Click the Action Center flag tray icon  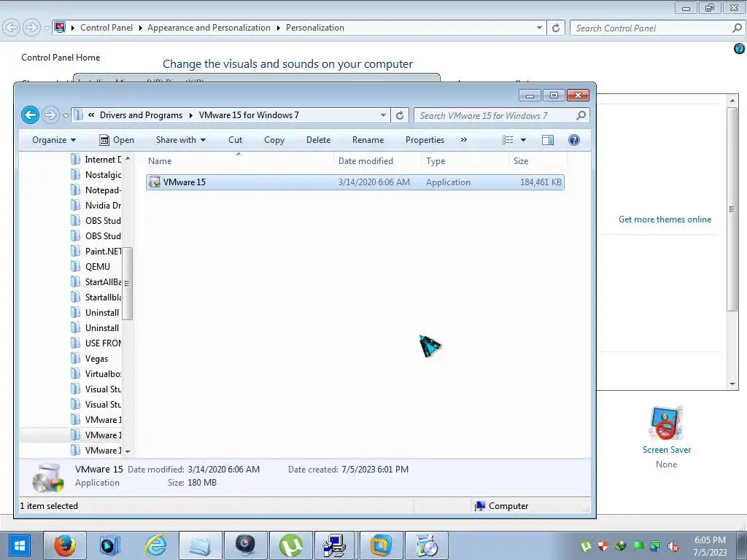click(638, 546)
